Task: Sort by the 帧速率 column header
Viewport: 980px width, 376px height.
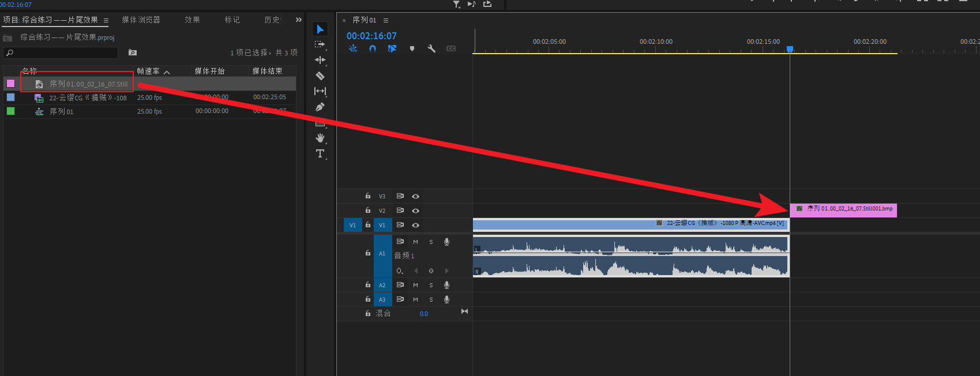Action: 148,72
